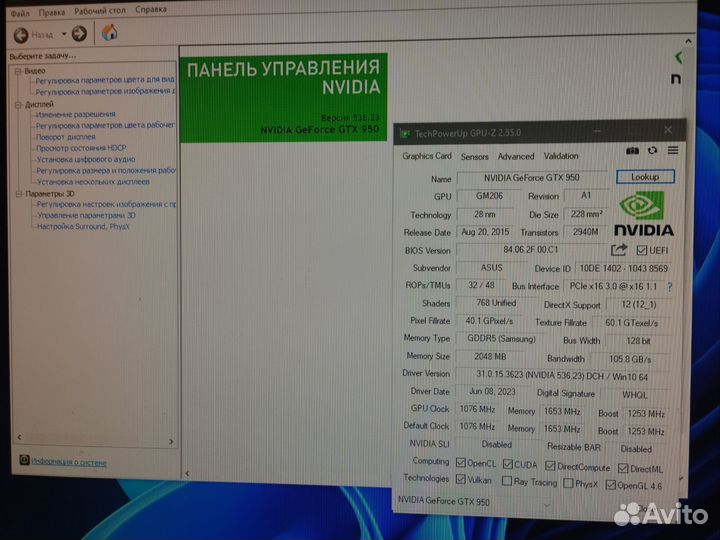Click the BIOS export share icon
The width and height of the screenshot is (720, 540).
click(619, 250)
